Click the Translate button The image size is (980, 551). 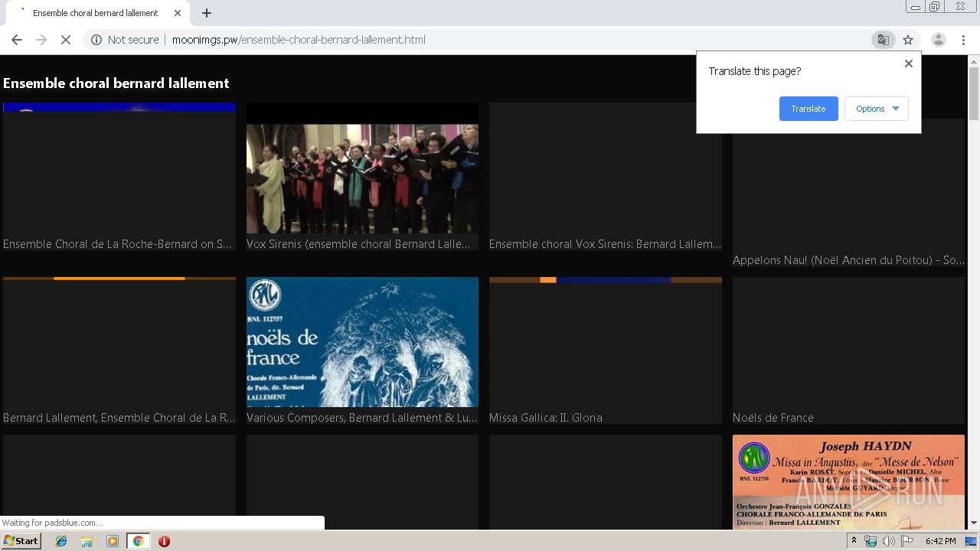[808, 109]
